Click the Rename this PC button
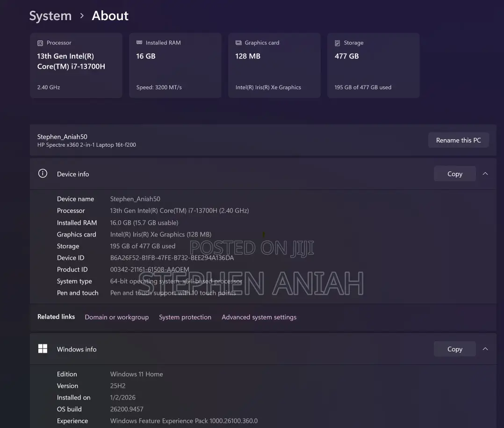This screenshot has width=504, height=428. click(x=458, y=140)
